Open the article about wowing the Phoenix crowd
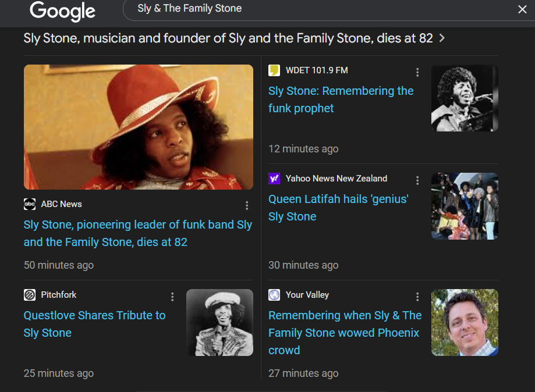 coord(345,333)
